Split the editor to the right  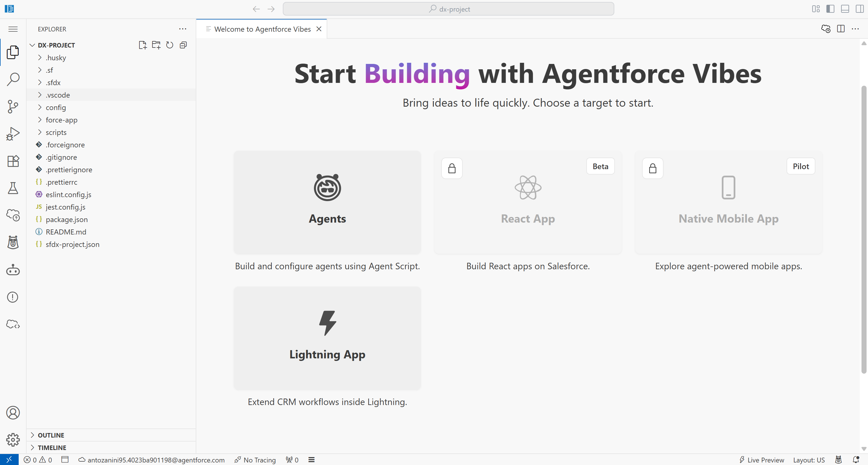pos(841,29)
